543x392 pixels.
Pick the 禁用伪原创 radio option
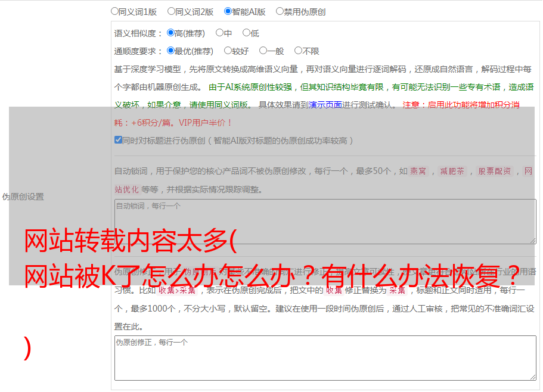click(x=280, y=11)
